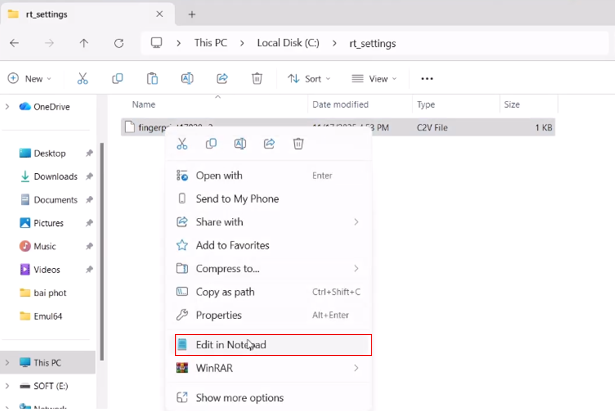
Task: Open the Downloads folder in sidebar
Action: coord(55,177)
